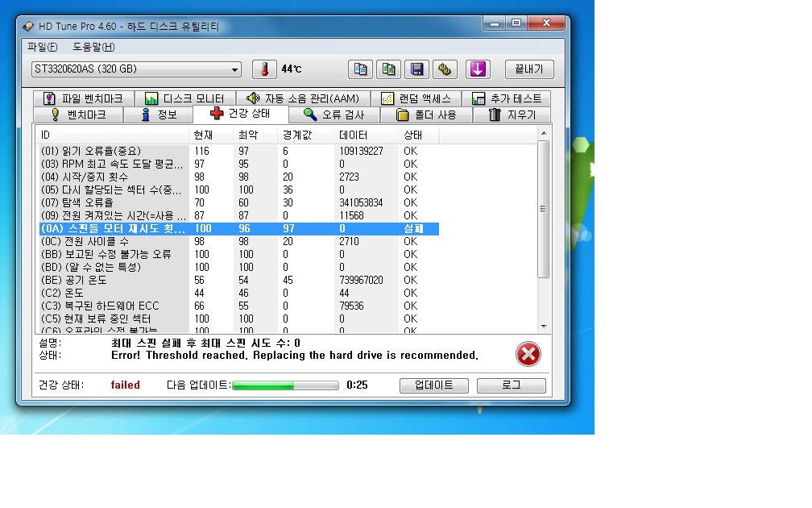Click the copy to clipboard toolbar icon
The height and width of the screenshot is (508, 812).
point(360,69)
